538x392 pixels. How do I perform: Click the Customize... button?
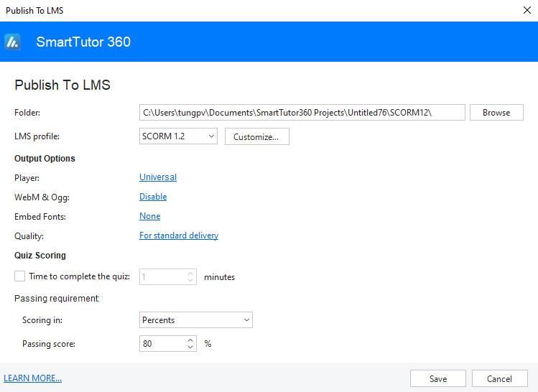coord(256,136)
